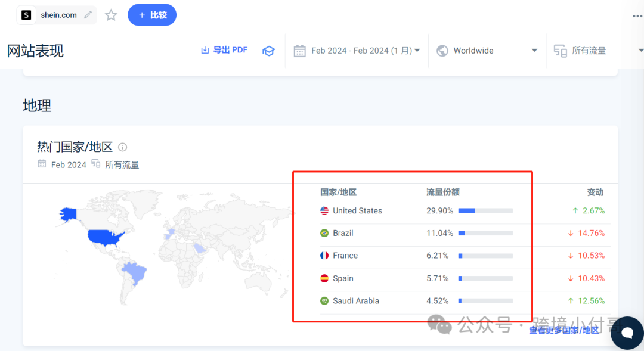
Task: Click the globe icon next to Worldwide
Action: pos(442,50)
